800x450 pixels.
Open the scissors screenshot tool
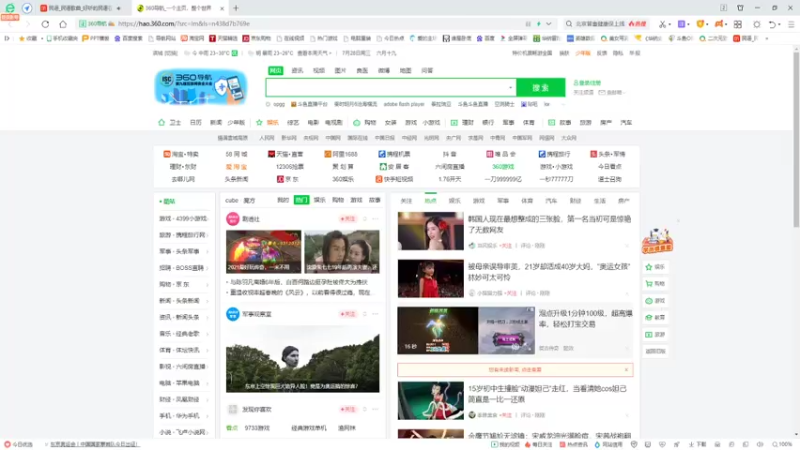[x=662, y=24]
